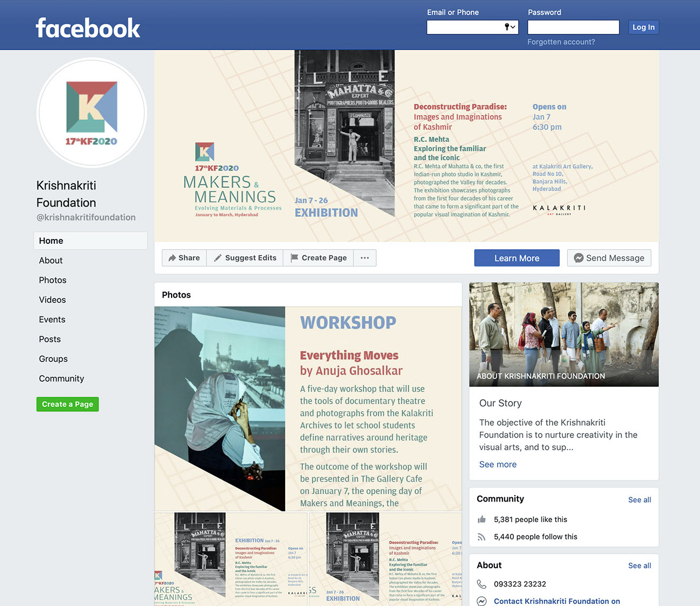Open Groups in the sidebar

[x=53, y=359]
